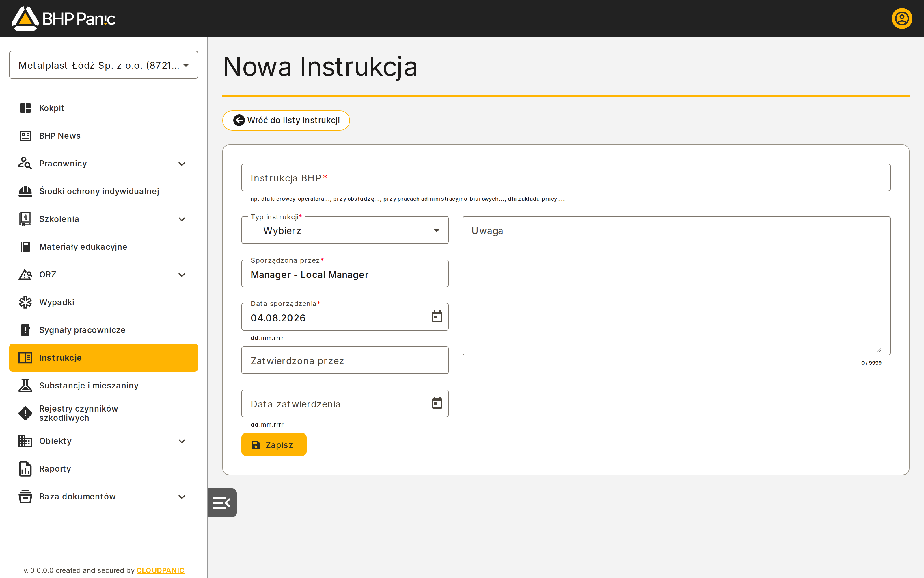Open BHP News menu item

(x=103, y=136)
